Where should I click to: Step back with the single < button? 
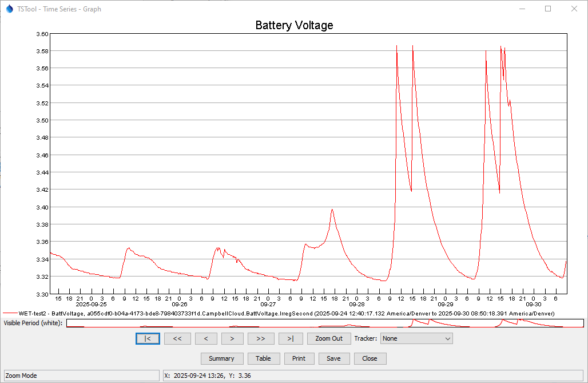click(x=206, y=338)
